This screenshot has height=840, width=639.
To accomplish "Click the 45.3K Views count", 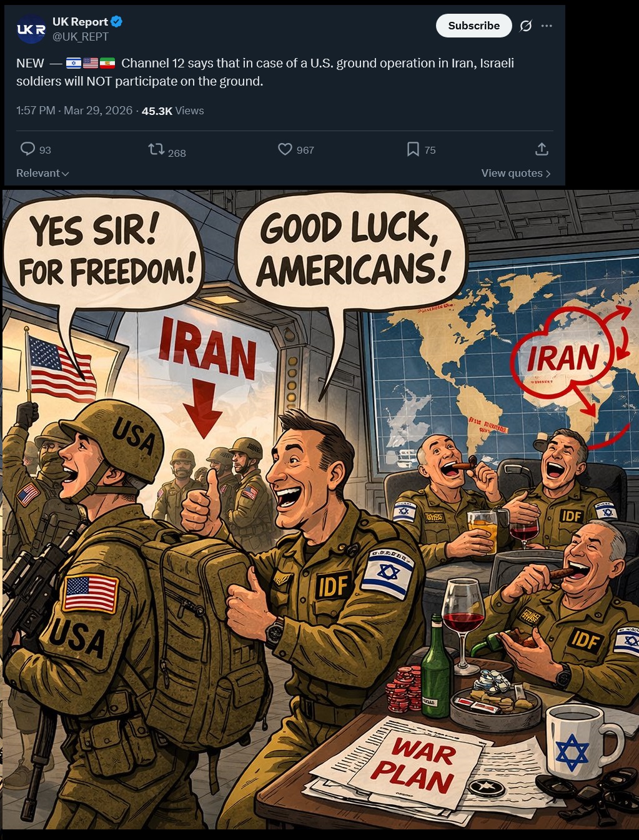I will coord(173,111).
